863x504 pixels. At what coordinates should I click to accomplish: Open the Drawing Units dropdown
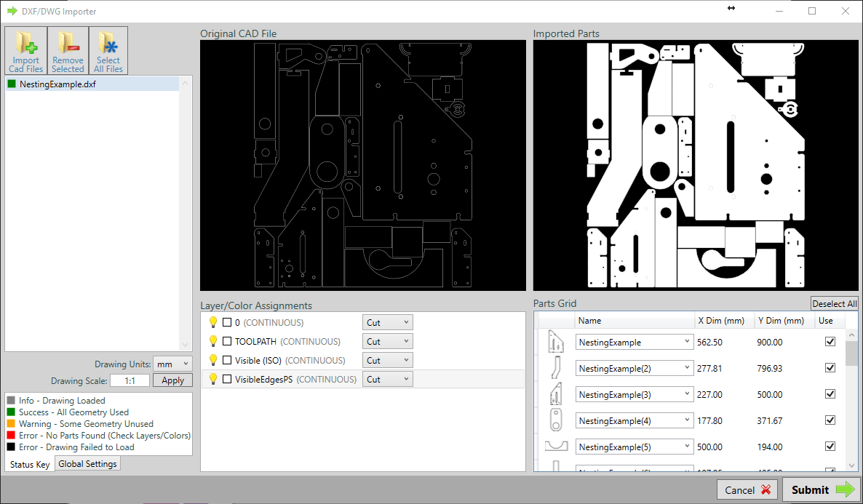pos(172,364)
